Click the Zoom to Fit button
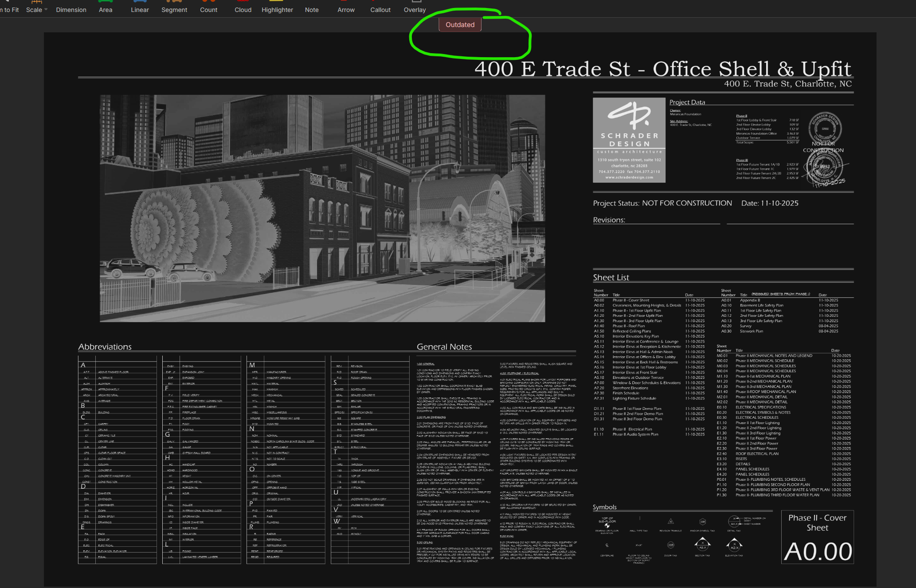Screen dimensions: 916x588 pyautogui.click(x=10, y=9)
